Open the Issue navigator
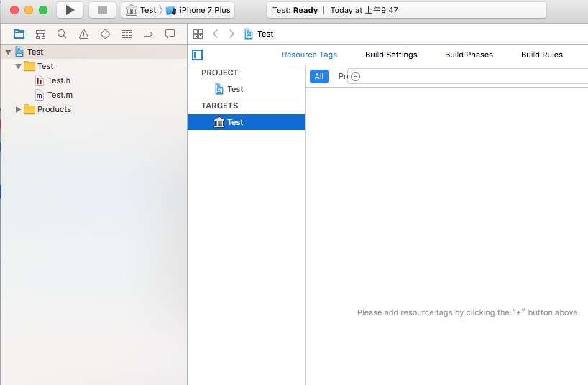Image resolution: width=588 pixels, height=385 pixels. point(83,34)
